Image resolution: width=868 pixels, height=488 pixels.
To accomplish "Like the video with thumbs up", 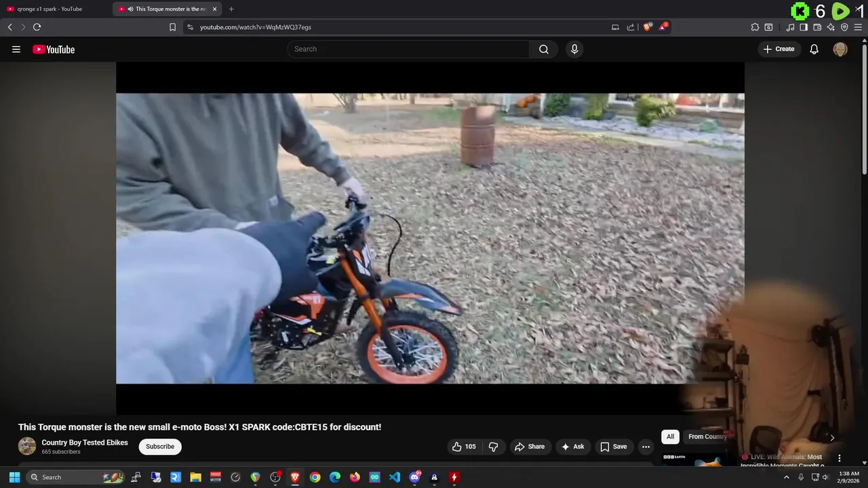I will (465, 447).
